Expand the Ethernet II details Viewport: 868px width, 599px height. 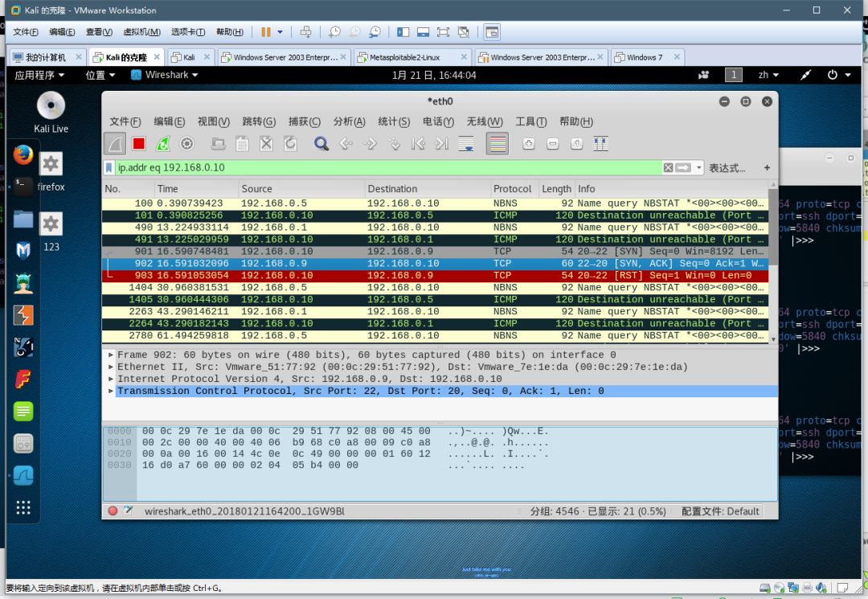[111, 367]
